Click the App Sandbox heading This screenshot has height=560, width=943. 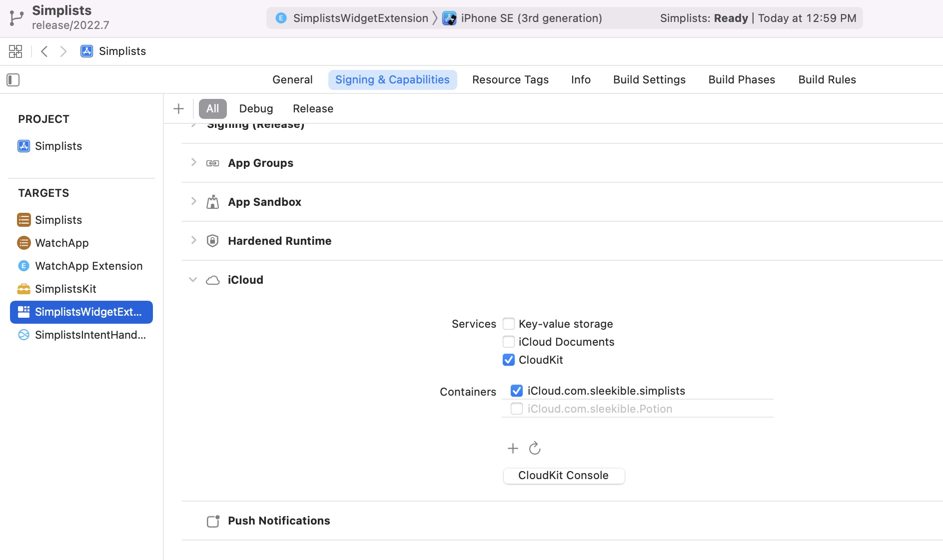pyautogui.click(x=264, y=202)
